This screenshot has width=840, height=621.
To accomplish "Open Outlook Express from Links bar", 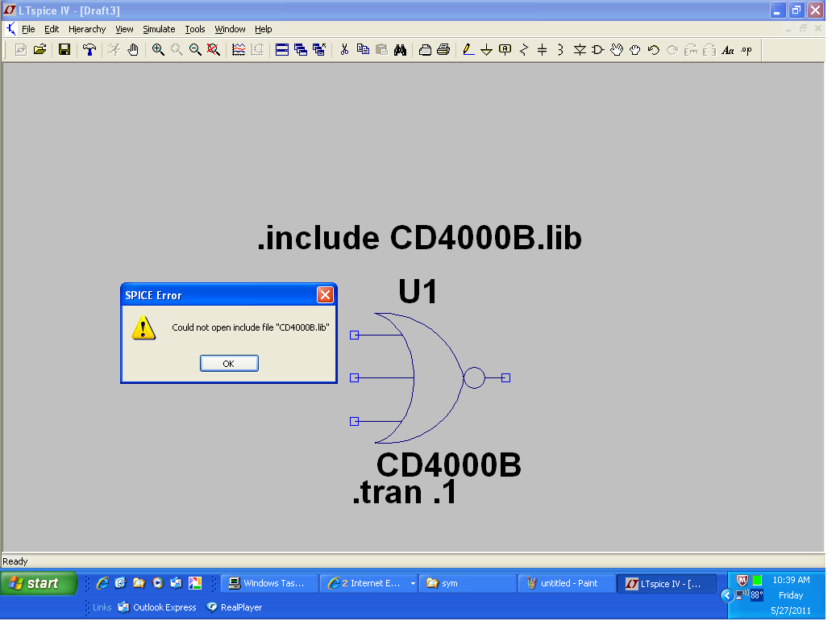I will pyautogui.click(x=157, y=607).
